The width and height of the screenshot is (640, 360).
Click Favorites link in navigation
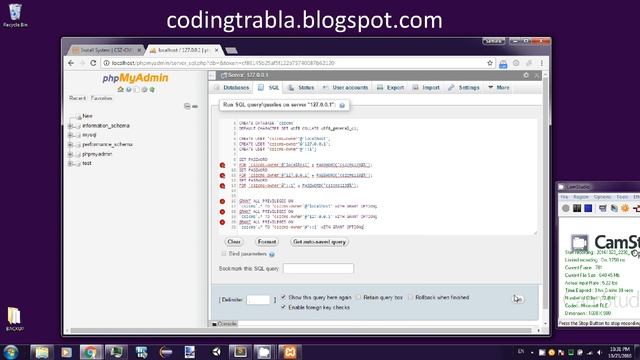[101, 98]
